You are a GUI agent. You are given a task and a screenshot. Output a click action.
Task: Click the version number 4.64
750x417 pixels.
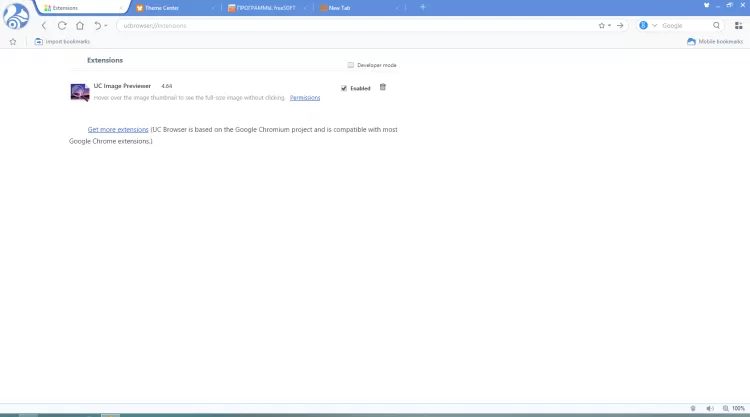[166, 86]
